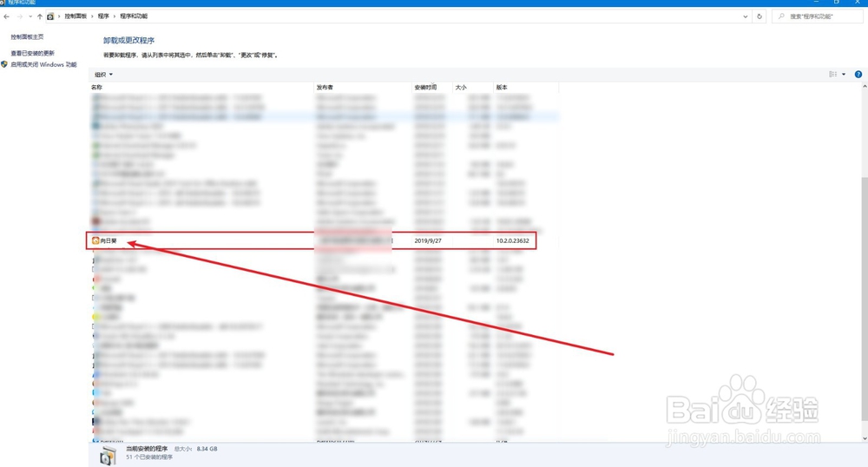Open the 组织 dropdown menu
This screenshot has width=868, height=467.
click(x=103, y=74)
